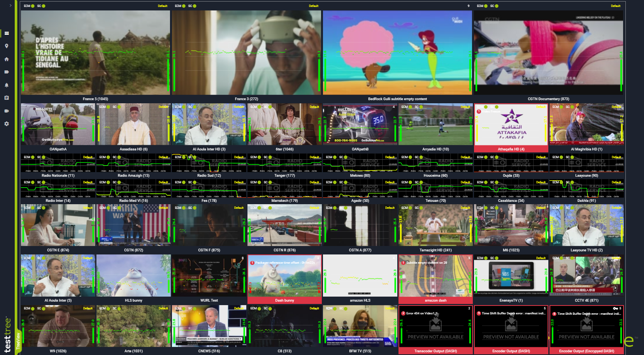The width and height of the screenshot is (644, 355).
Task: Go to the home icon in sidebar
Action: (7, 59)
